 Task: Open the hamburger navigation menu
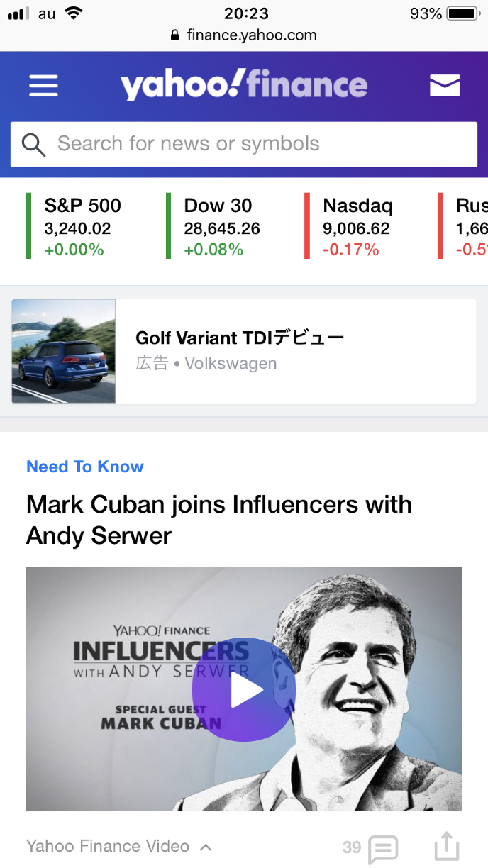pyautogui.click(x=43, y=87)
